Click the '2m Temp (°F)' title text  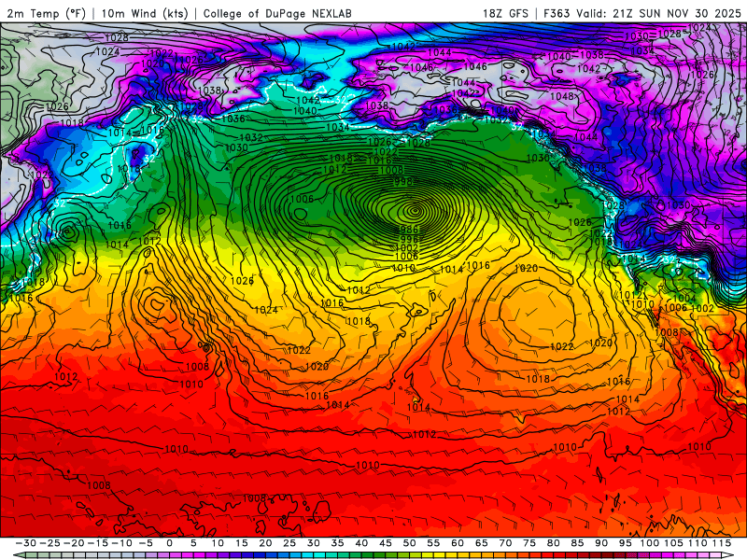tap(46, 13)
